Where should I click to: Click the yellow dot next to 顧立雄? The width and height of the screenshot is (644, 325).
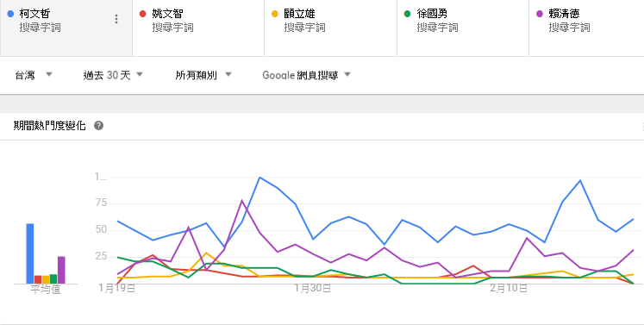[x=275, y=14]
